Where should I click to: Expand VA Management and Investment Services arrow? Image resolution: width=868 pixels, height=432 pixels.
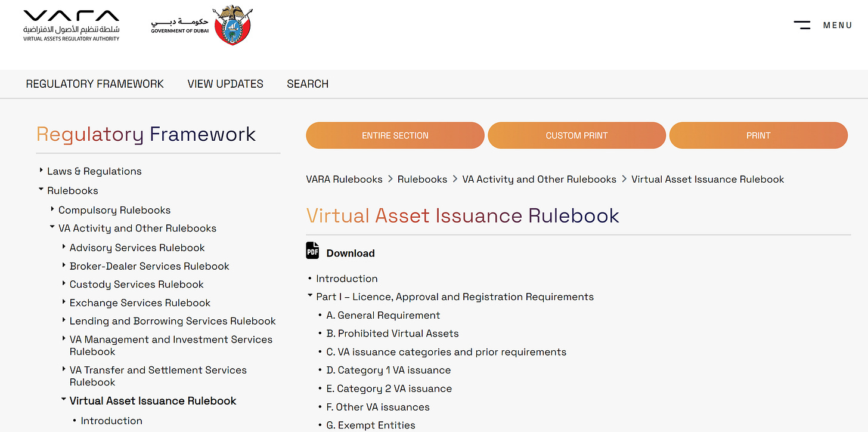[64, 339]
